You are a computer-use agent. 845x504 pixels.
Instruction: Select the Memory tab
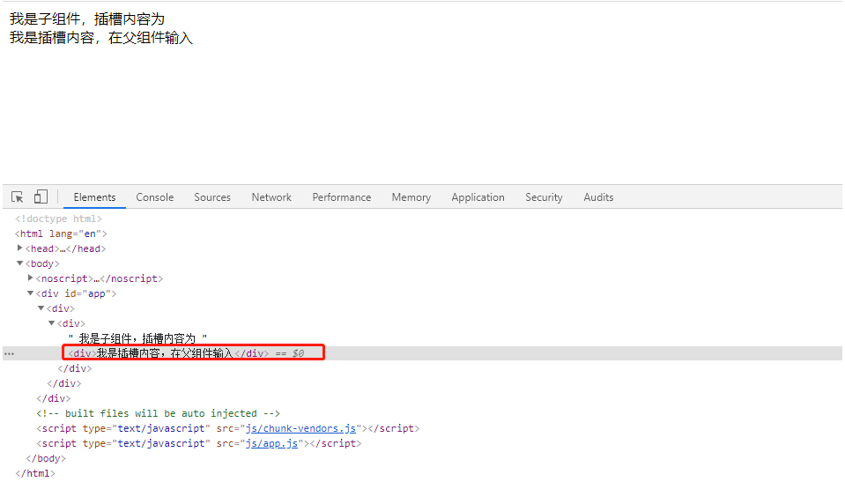pyautogui.click(x=411, y=197)
